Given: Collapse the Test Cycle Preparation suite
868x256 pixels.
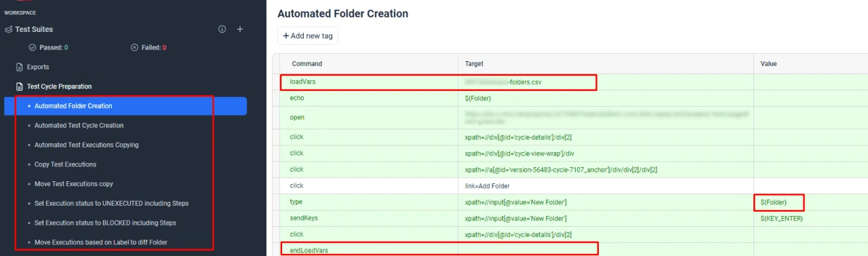Looking at the screenshot, I should click(59, 86).
